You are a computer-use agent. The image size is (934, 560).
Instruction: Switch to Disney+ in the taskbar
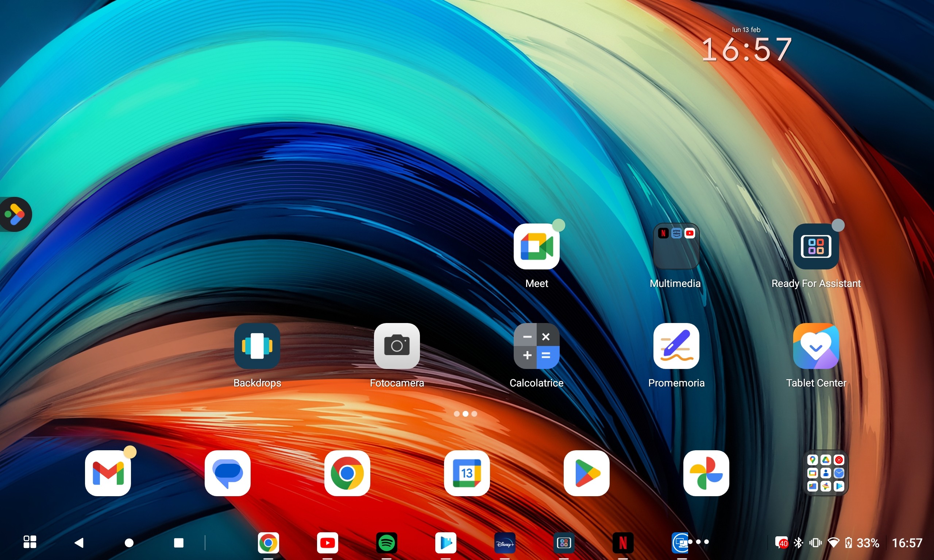pos(505,543)
